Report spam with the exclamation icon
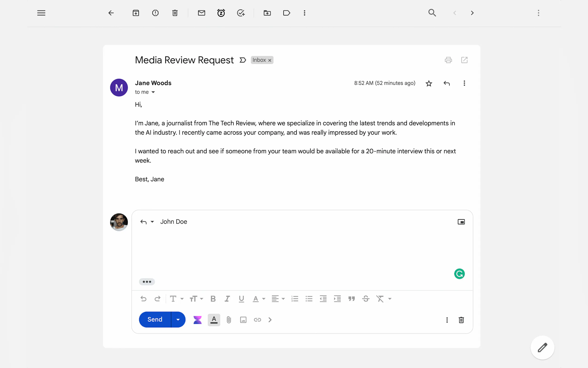Image resolution: width=588 pixels, height=368 pixels. (x=155, y=13)
